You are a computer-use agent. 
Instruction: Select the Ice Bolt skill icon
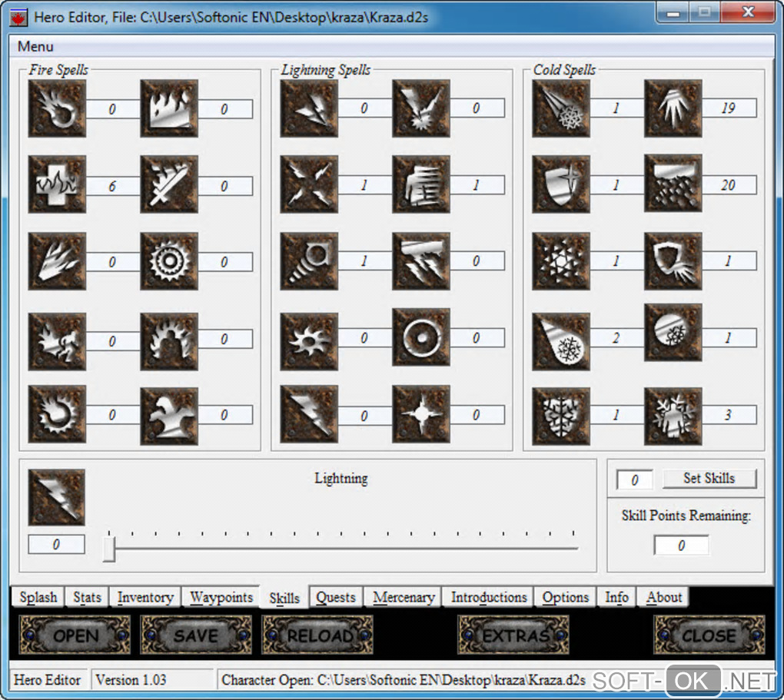[x=561, y=108]
